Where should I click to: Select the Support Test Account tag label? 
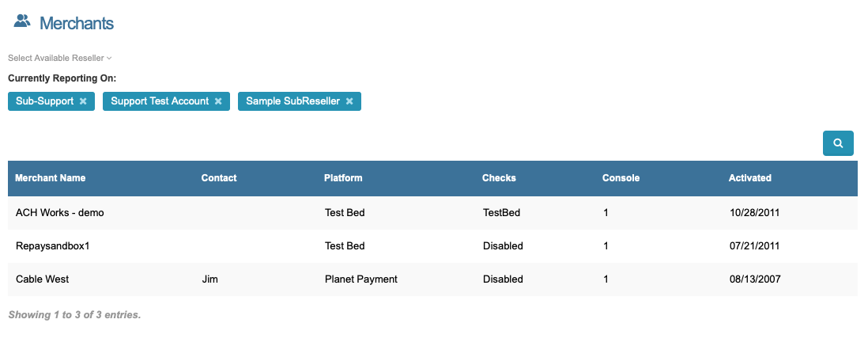(x=160, y=101)
